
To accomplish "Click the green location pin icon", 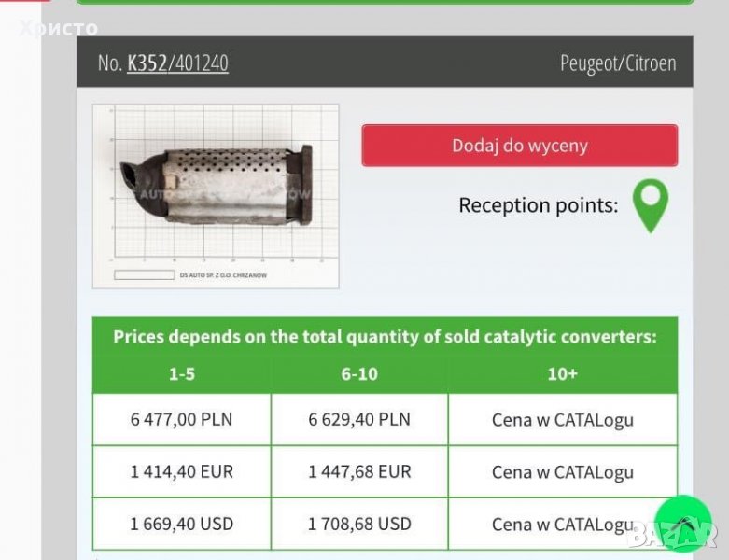I will tap(651, 204).
